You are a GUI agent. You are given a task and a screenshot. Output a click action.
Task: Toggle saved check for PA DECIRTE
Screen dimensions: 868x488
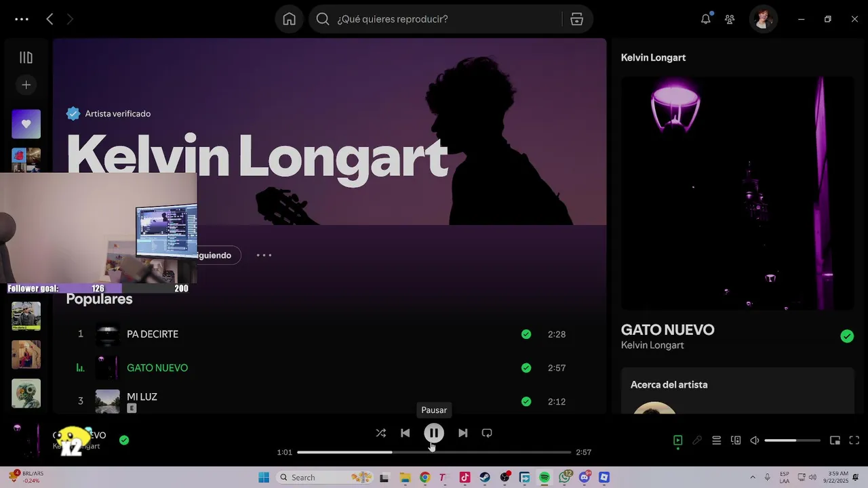(526, 334)
